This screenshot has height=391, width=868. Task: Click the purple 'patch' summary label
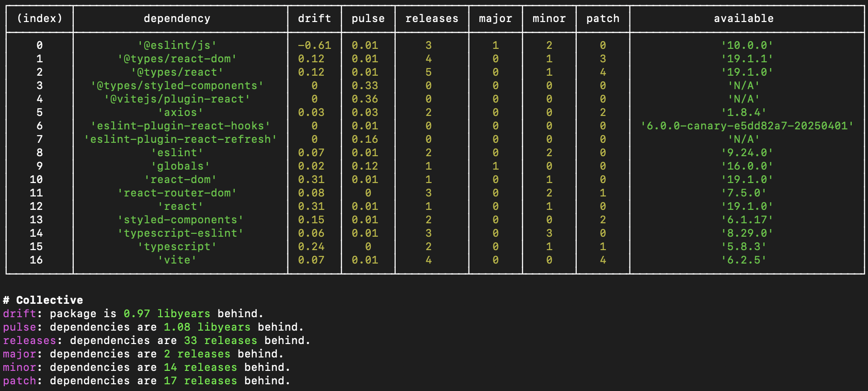[20, 381]
